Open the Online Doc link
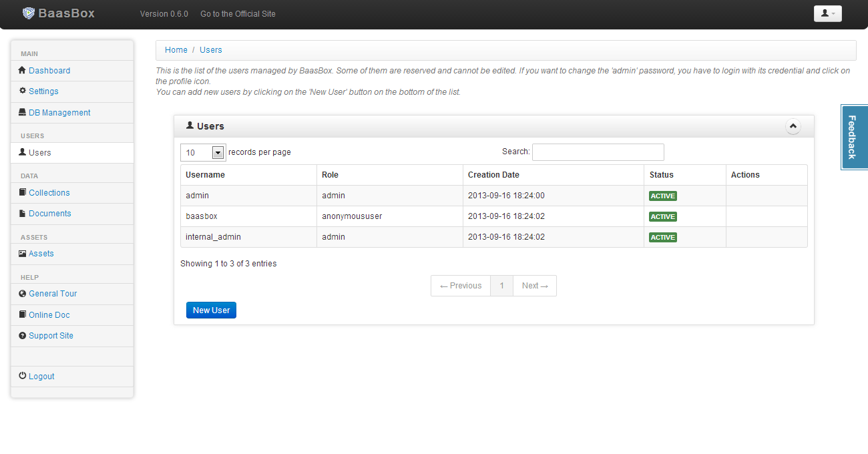 coord(49,314)
